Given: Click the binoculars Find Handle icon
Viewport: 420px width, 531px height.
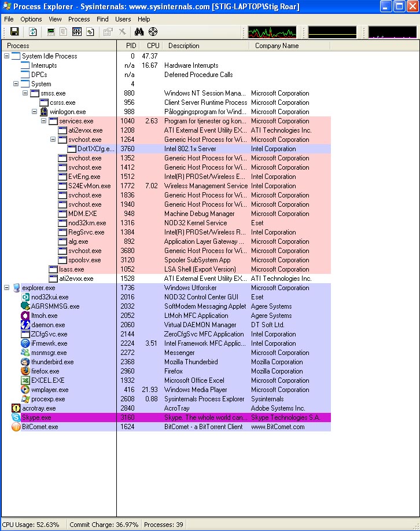Looking at the screenshot, I should pyautogui.click(x=139, y=32).
